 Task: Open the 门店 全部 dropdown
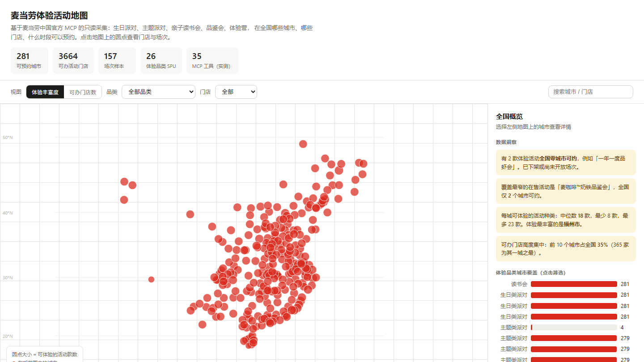point(236,92)
